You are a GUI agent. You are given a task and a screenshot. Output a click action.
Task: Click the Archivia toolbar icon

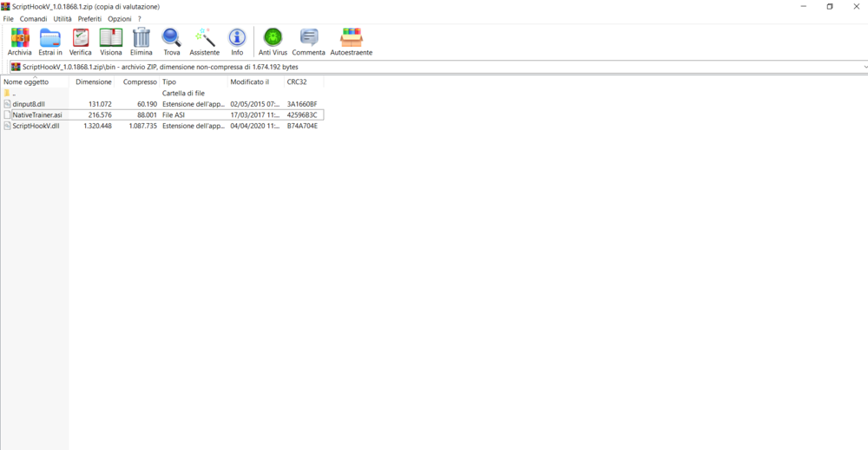pos(20,42)
